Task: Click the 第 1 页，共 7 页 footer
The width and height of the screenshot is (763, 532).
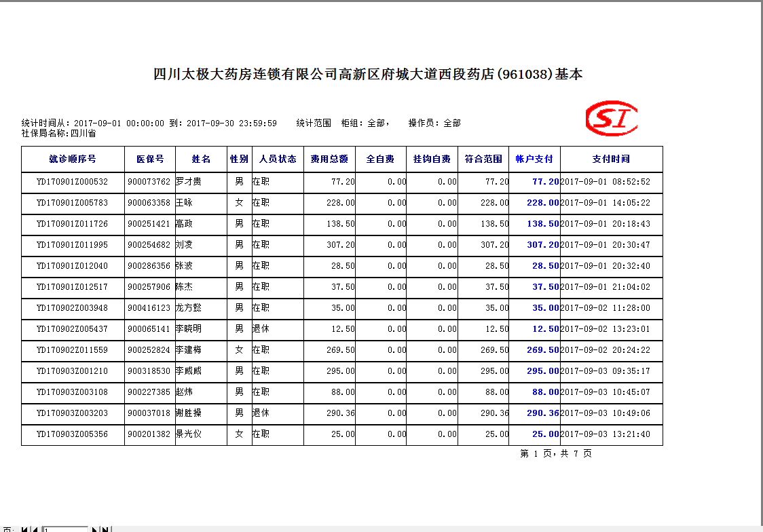Action: coord(556,454)
